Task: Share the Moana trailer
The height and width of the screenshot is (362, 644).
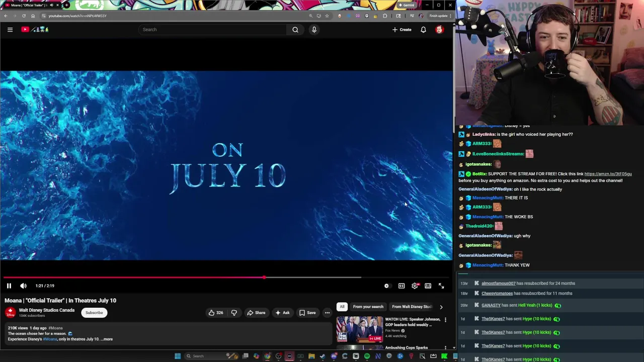Action: pos(256,313)
